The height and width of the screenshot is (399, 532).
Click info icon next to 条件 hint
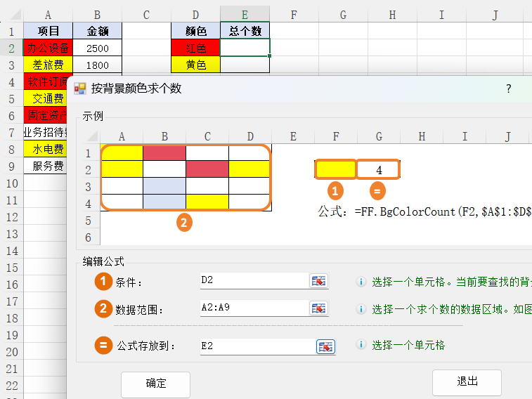point(361,282)
